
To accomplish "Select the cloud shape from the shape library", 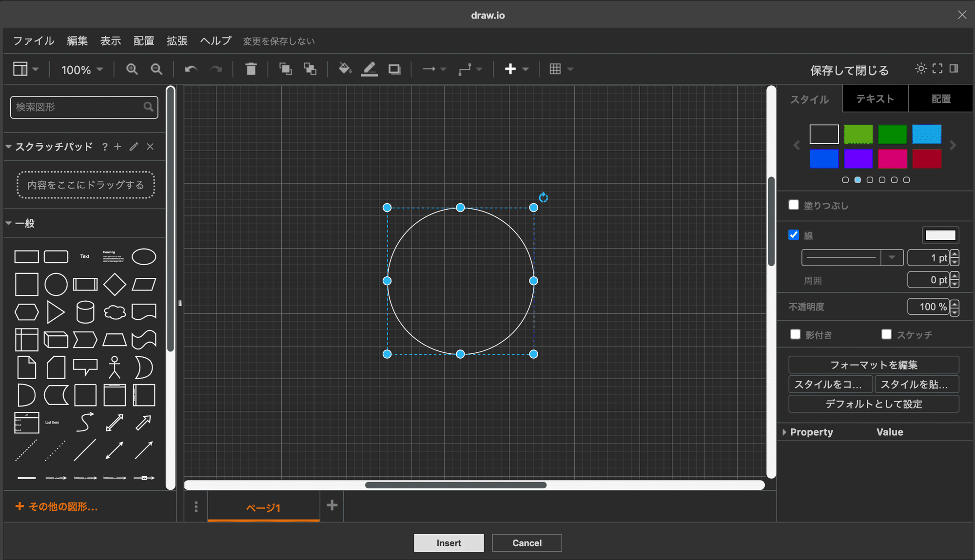I will click(x=115, y=312).
